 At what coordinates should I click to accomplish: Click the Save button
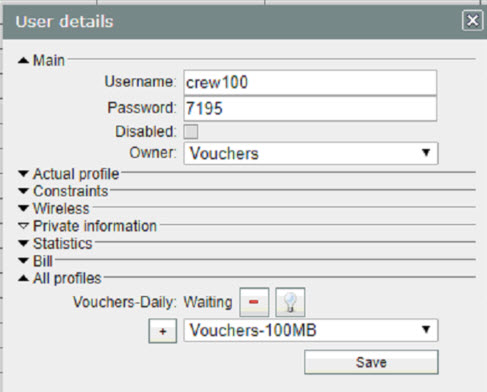pyautogui.click(x=371, y=362)
